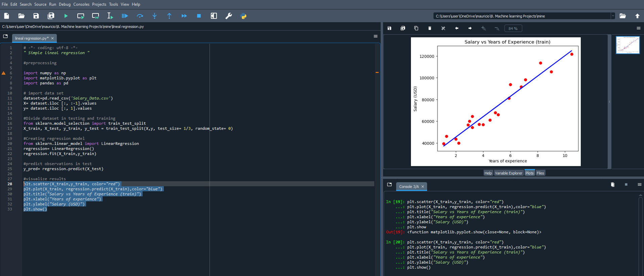
Task: Click the console vertical scrollbar
Action: tap(640, 235)
